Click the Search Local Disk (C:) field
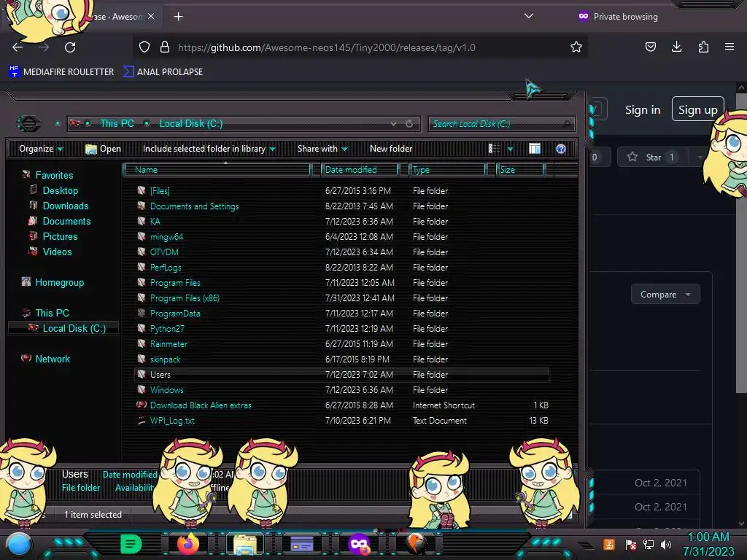 (x=500, y=124)
